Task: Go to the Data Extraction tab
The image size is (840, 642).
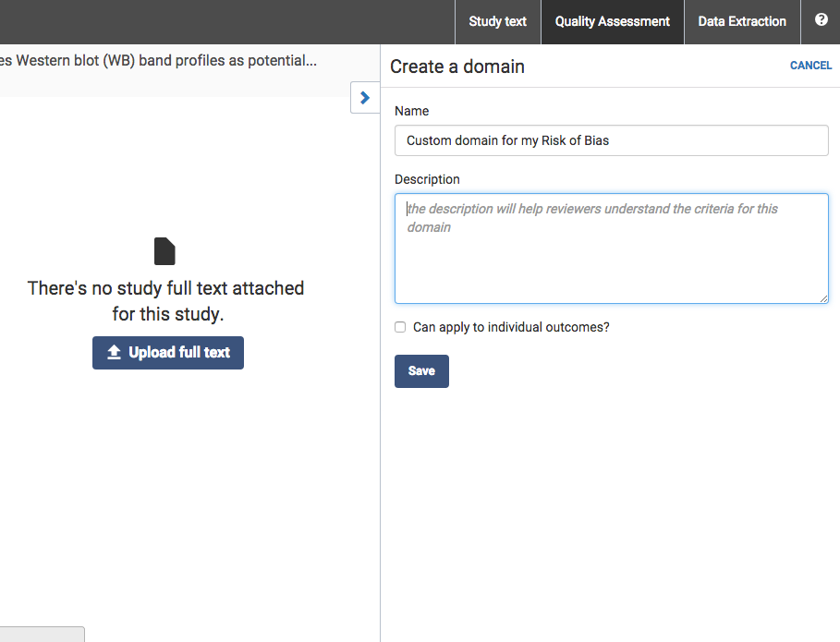Action: point(742,21)
